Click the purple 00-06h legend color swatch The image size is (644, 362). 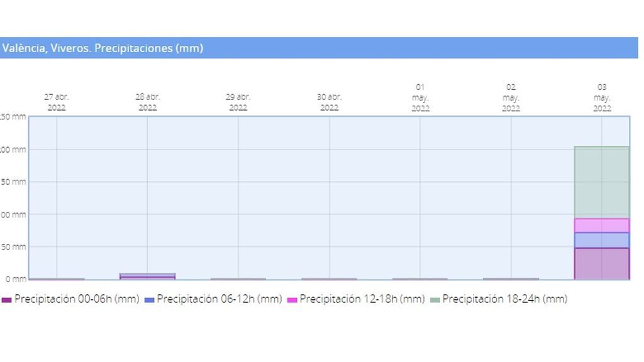[x=6, y=300]
